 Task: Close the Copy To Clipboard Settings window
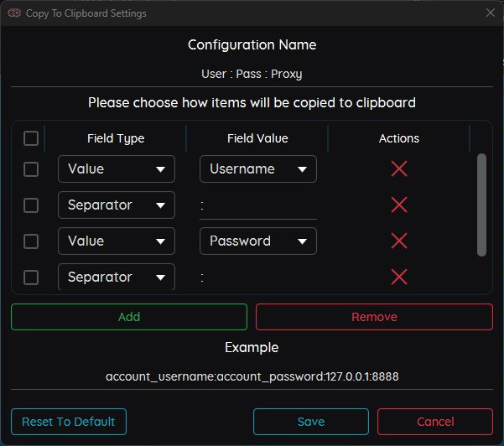491,13
